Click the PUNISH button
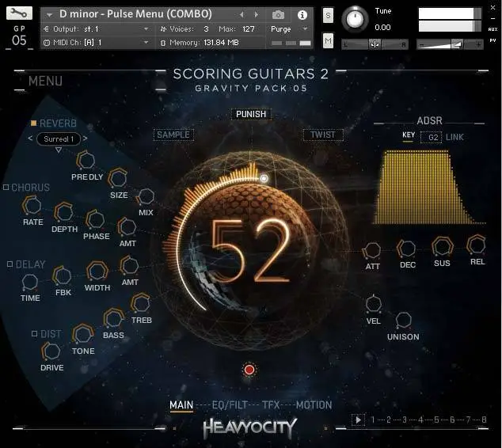The width and height of the screenshot is (502, 448). pos(251,114)
